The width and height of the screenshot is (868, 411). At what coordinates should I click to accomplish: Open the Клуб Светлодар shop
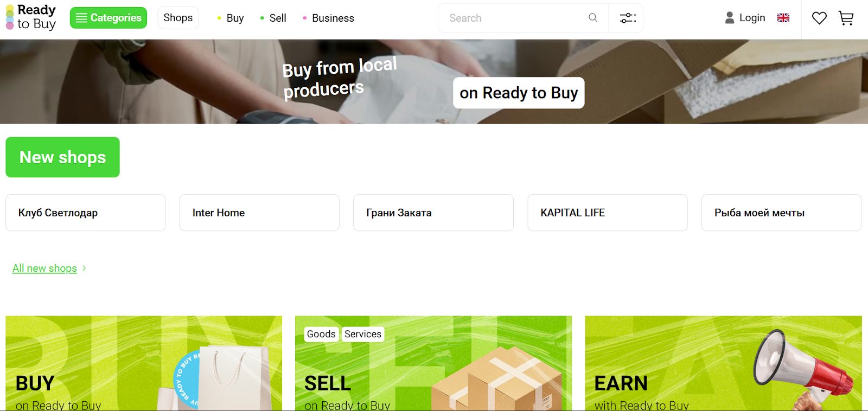click(x=85, y=213)
